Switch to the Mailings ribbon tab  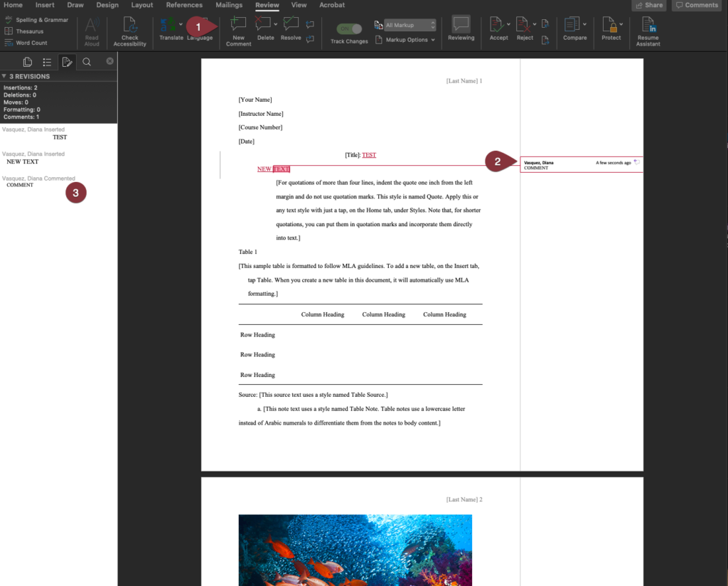point(228,5)
